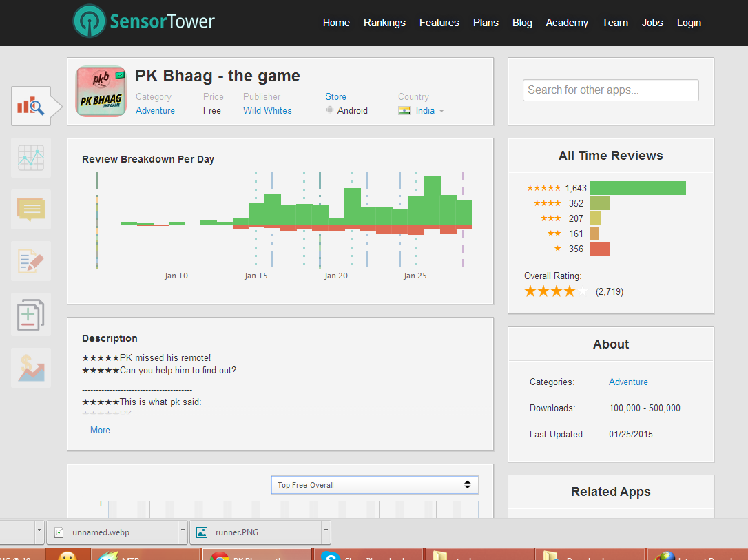Image resolution: width=748 pixels, height=560 pixels.
Task: Open the revenue dollar chart sidebar icon
Action: coord(31,368)
